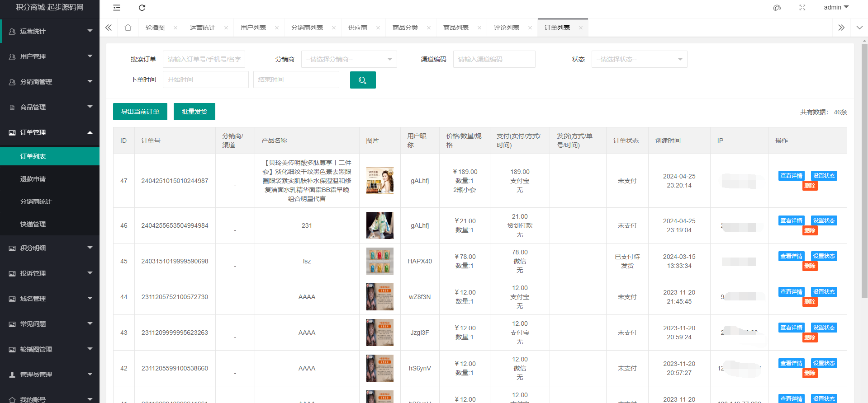Open the admin user dropdown
Viewport: 868px width, 403px height.
click(836, 7)
